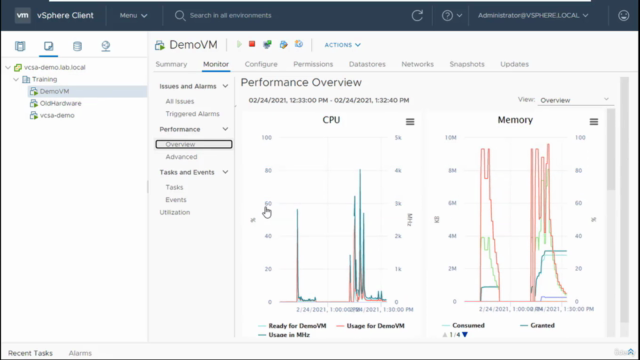Click the Edit Settings icon for DemoVM

283,44
